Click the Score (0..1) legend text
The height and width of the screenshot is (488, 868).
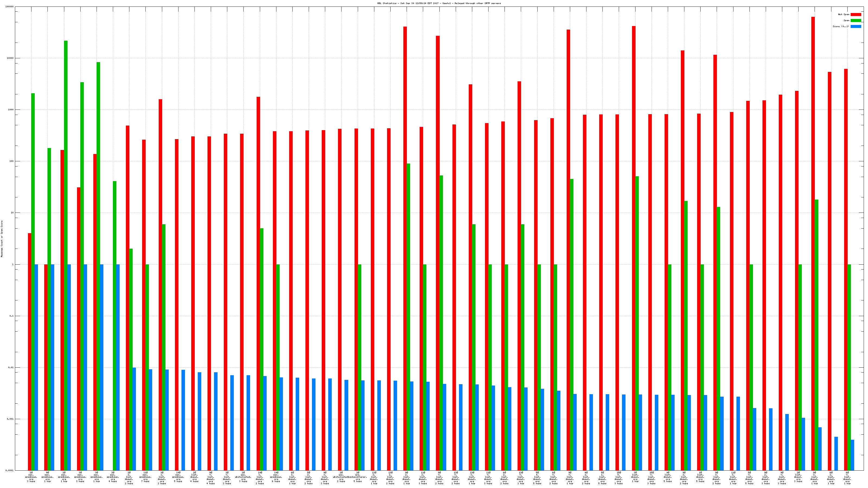(x=841, y=26)
